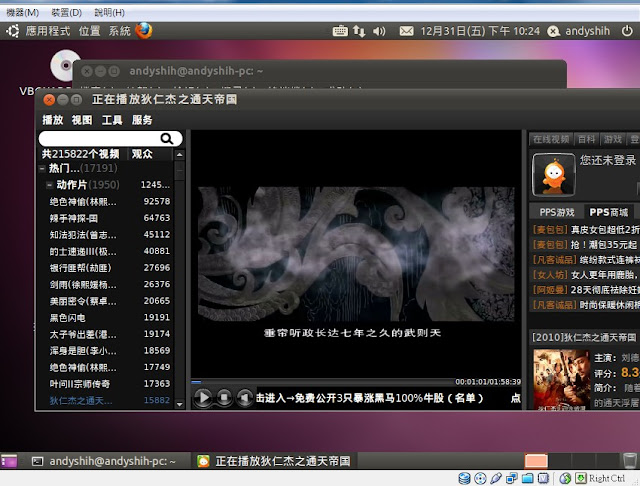Click PPS player entry in taskbar

[274, 461]
